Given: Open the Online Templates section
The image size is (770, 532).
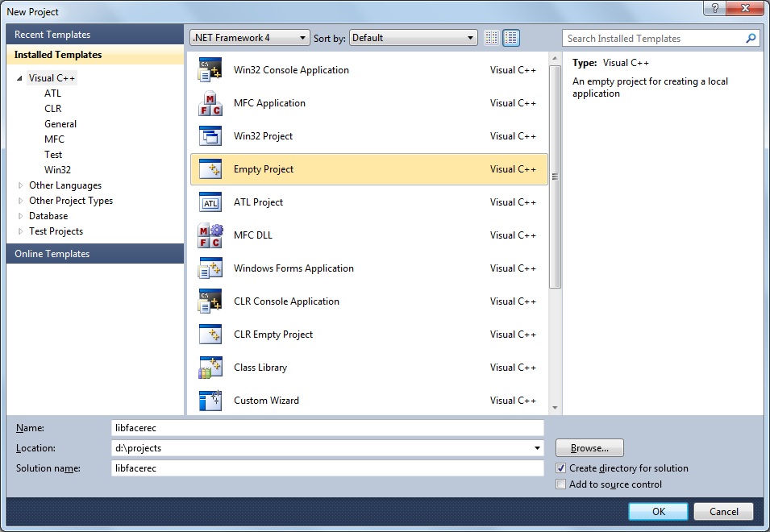Looking at the screenshot, I should coord(95,254).
